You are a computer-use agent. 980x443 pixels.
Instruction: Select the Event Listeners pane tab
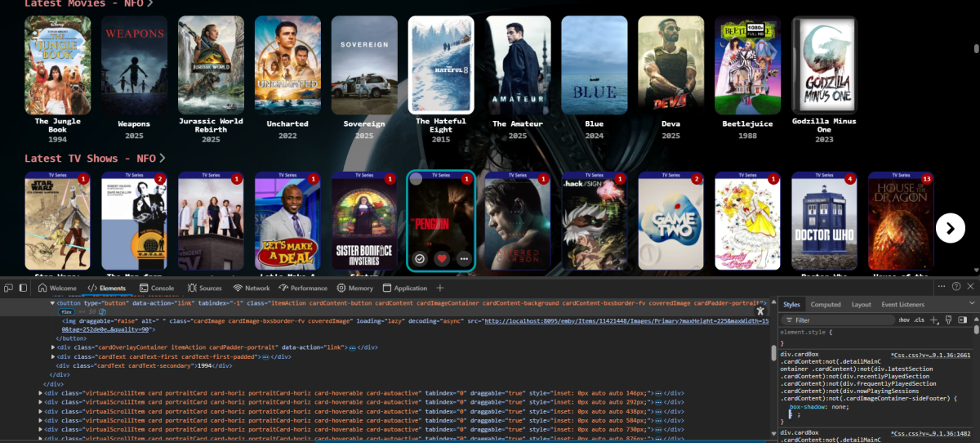pyautogui.click(x=902, y=304)
